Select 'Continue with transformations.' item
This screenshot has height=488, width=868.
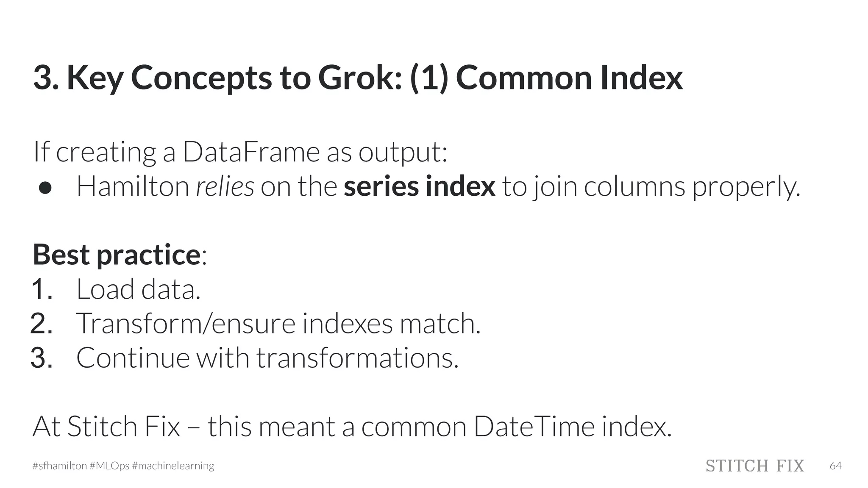click(x=267, y=358)
